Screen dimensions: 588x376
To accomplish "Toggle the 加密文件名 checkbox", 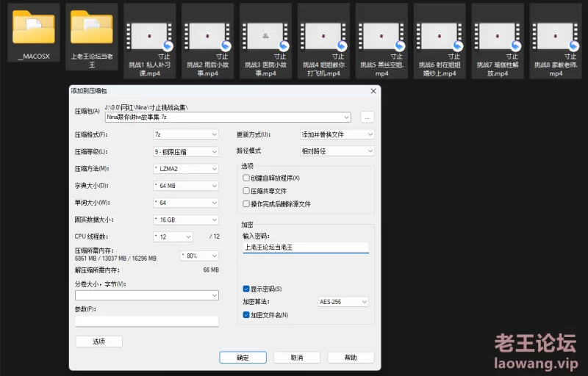I will pos(246,315).
